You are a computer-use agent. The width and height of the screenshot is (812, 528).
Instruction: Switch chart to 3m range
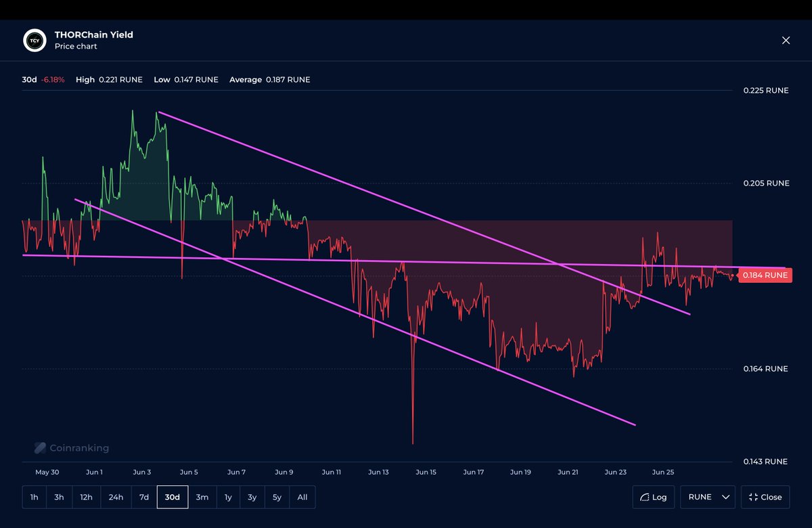202,497
